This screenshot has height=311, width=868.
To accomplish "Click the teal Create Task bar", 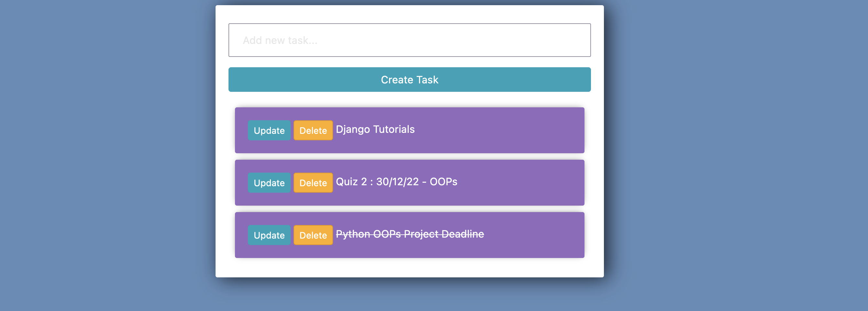I will tap(409, 80).
